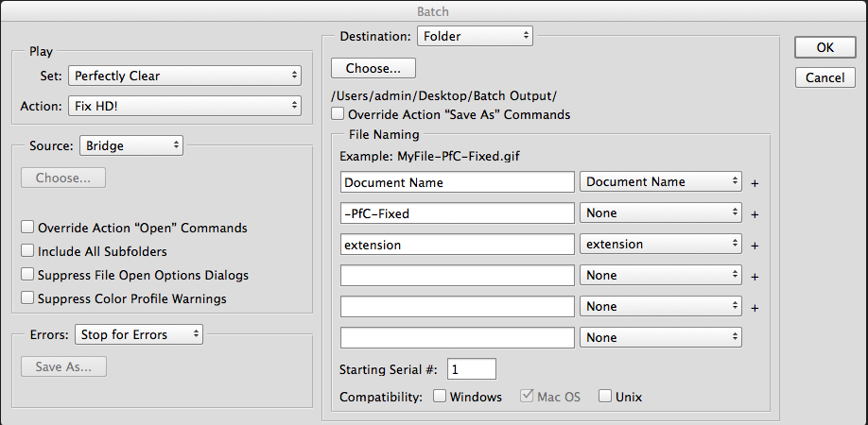The height and width of the screenshot is (425, 868).
Task: Open the extension naming dropdown
Action: point(661,245)
